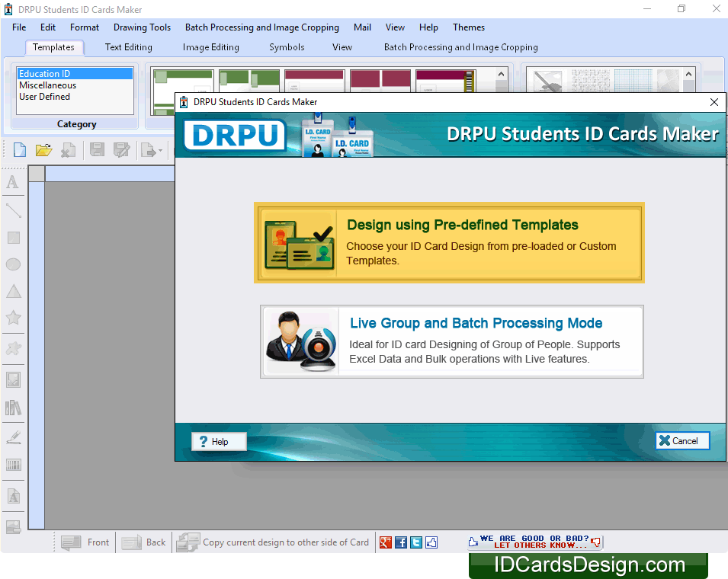Select the Symbol puzzle-piece tool
The width and height of the screenshot is (728, 579).
[14, 348]
